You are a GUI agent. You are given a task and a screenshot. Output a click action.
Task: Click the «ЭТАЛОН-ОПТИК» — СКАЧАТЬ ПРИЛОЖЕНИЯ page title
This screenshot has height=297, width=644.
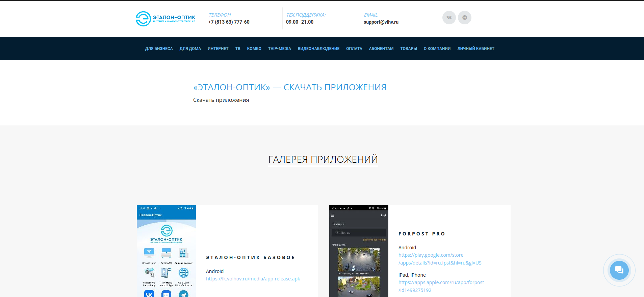[x=290, y=87]
